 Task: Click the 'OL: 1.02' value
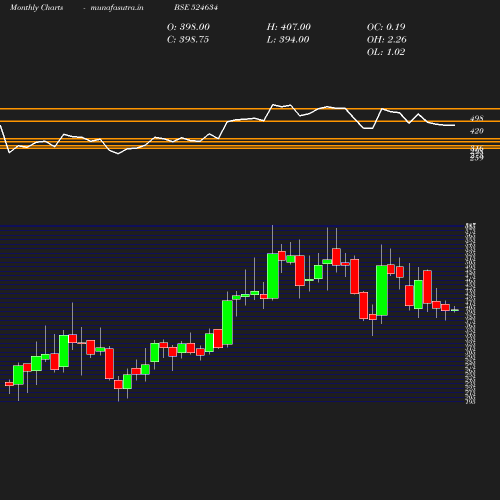click(386, 52)
